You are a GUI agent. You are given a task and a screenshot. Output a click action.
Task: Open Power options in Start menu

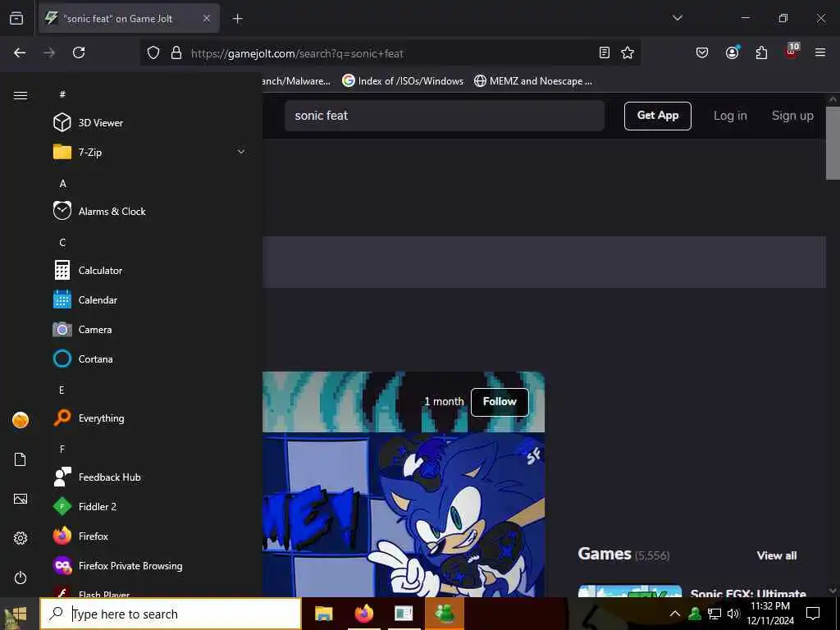tap(21, 577)
